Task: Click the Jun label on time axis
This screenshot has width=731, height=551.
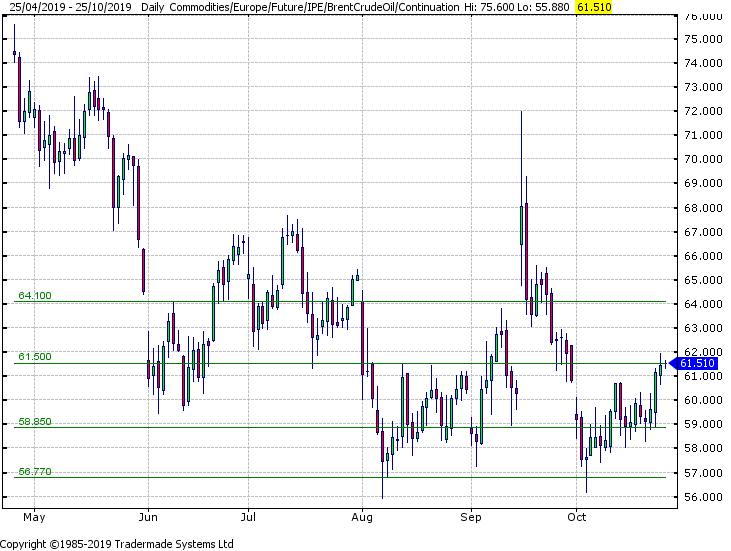Action: [x=148, y=517]
